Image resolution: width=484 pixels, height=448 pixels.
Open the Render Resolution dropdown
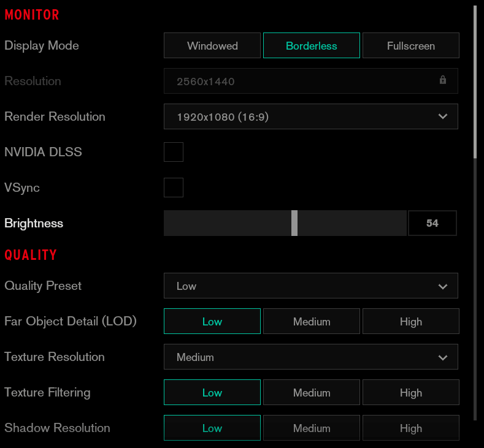click(x=311, y=116)
